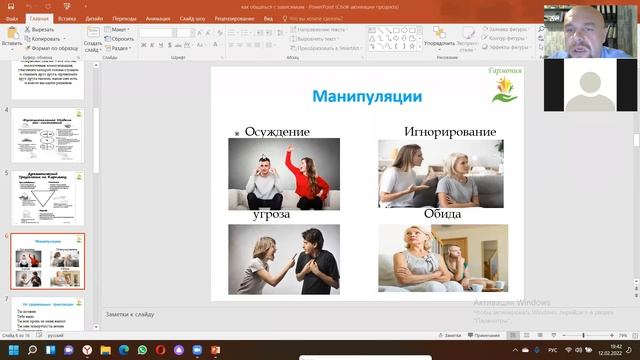Open WhatsApp from the taskbar
Image resolution: width=640 pixels, height=360 pixels.
point(142,350)
